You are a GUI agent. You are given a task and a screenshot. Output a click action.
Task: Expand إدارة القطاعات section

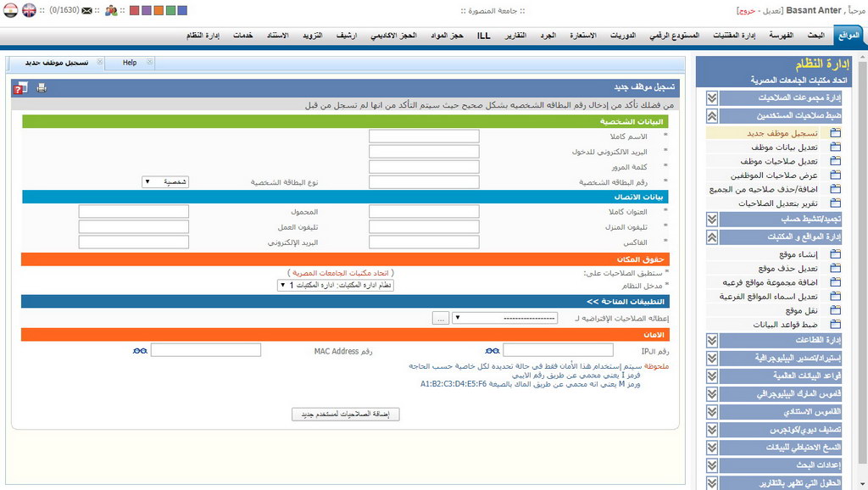[x=712, y=340]
